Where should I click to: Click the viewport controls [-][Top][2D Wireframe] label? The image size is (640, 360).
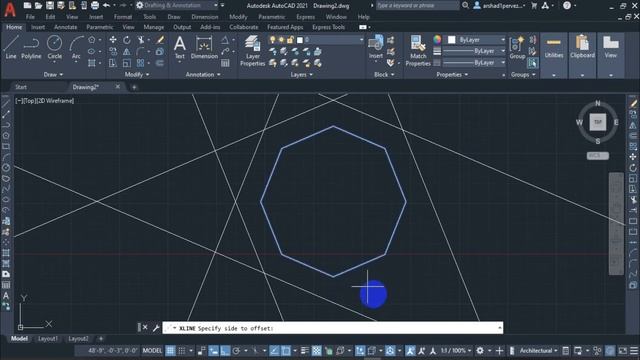click(x=45, y=101)
